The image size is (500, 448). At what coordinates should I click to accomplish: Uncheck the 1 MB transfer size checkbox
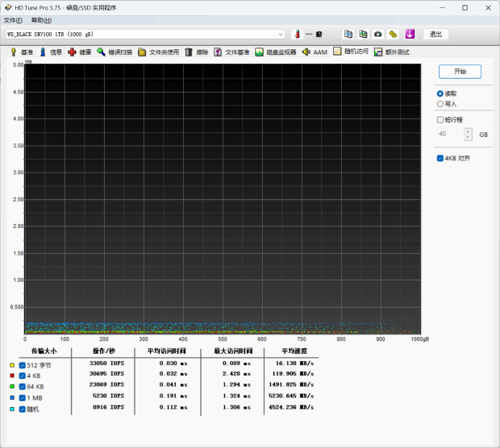tap(23, 398)
